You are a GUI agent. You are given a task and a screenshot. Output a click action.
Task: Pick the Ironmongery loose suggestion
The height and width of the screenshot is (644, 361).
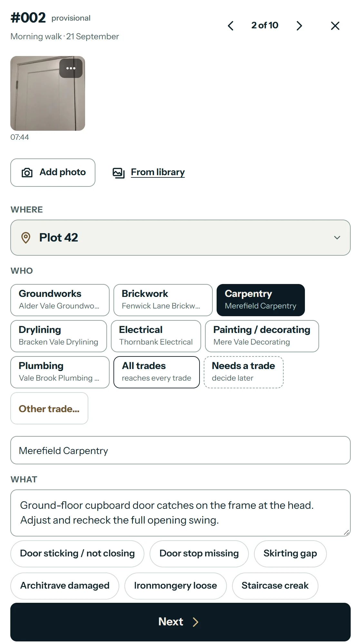(176, 586)
